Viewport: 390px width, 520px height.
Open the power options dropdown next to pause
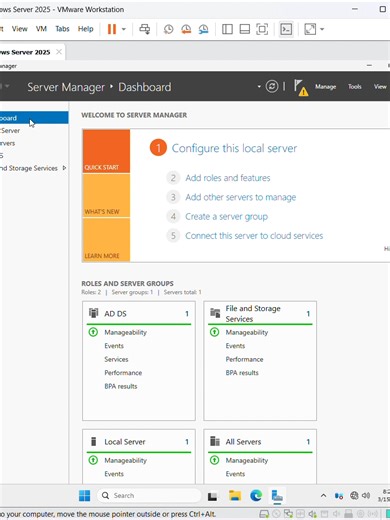pos(124,29)
